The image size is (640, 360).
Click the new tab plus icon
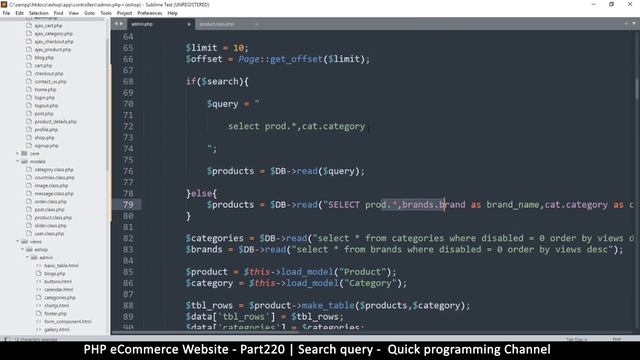click(x=626, y=24)
